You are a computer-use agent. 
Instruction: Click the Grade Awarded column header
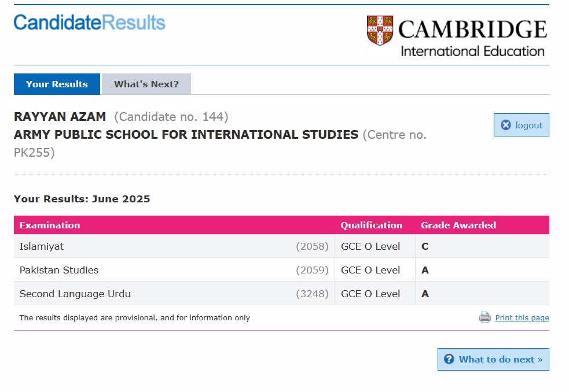[458, 225]
